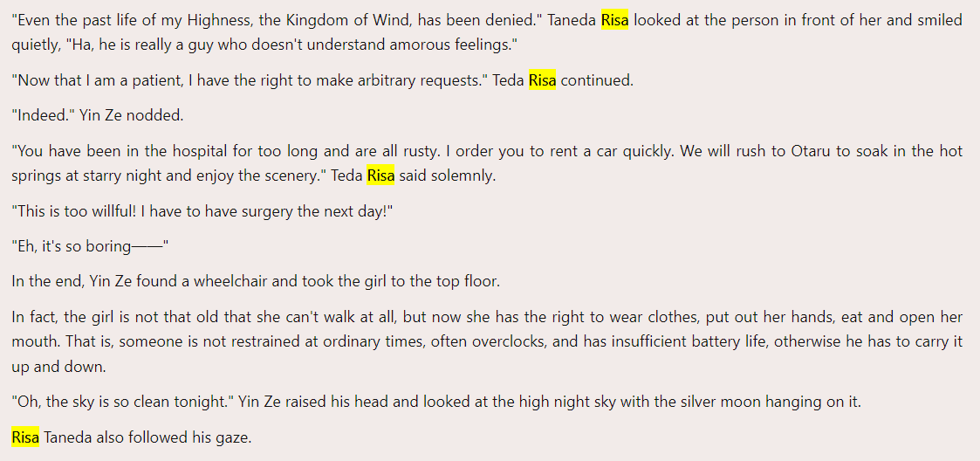The image size is (980, 461).
Task: Click the word "surgery" in the dialogue
Action: (270, 211)
